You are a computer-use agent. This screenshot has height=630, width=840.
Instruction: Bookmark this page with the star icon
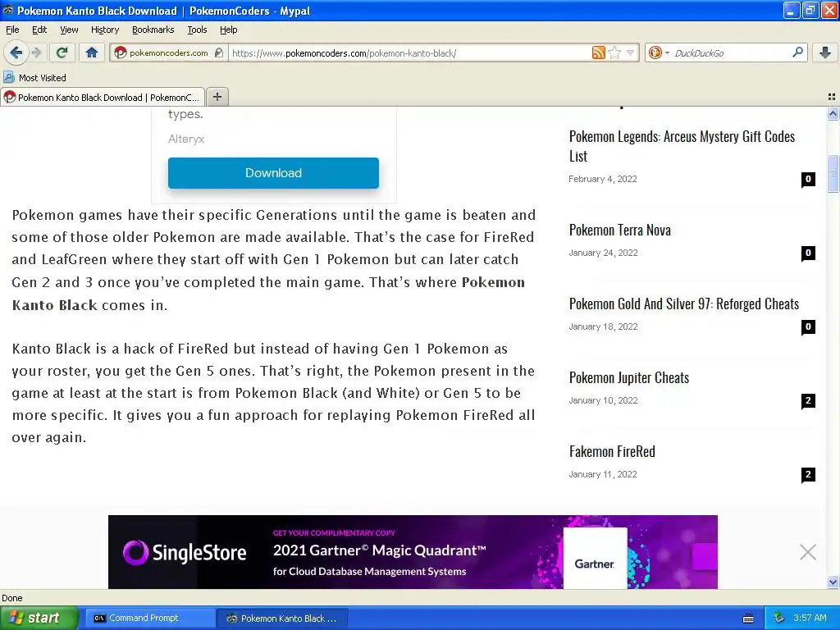615,52
